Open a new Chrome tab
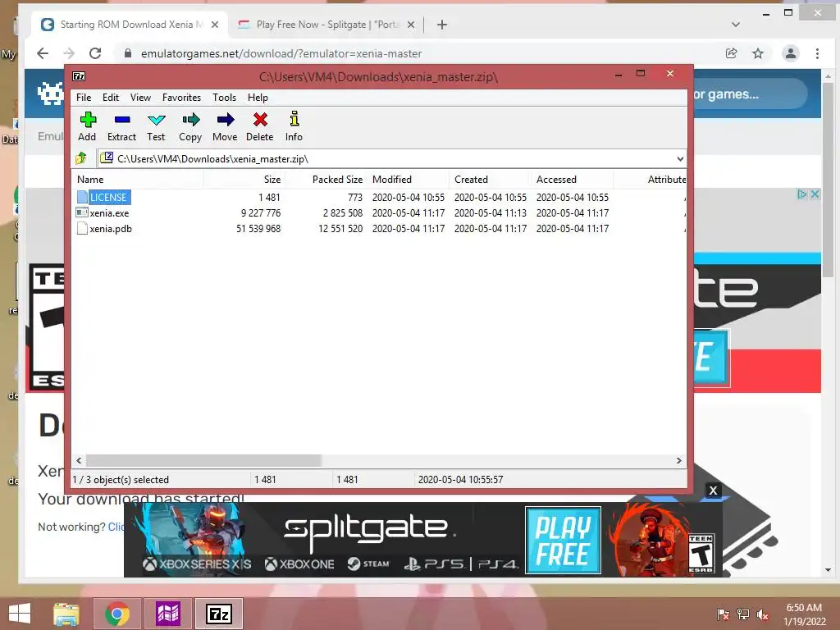The height and width of the screenshot is (630, 840). (442, 25)
